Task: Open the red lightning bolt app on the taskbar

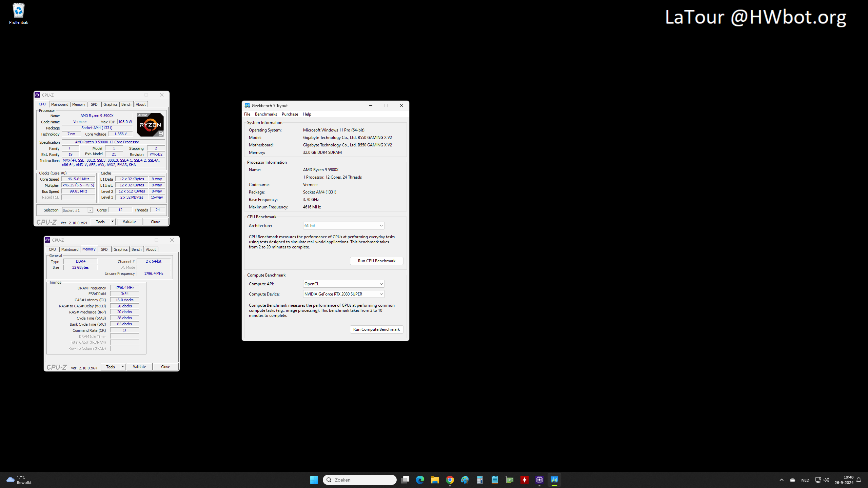Action: 525,480
